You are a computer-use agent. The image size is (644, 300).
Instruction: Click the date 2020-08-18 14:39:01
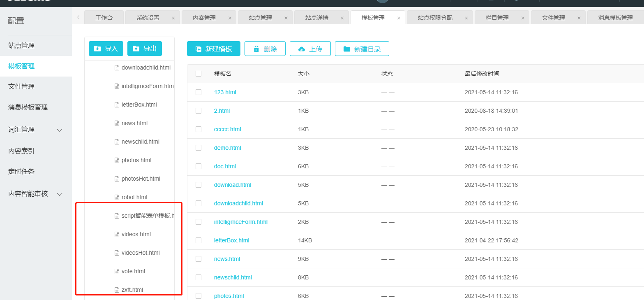coord(492,111)
